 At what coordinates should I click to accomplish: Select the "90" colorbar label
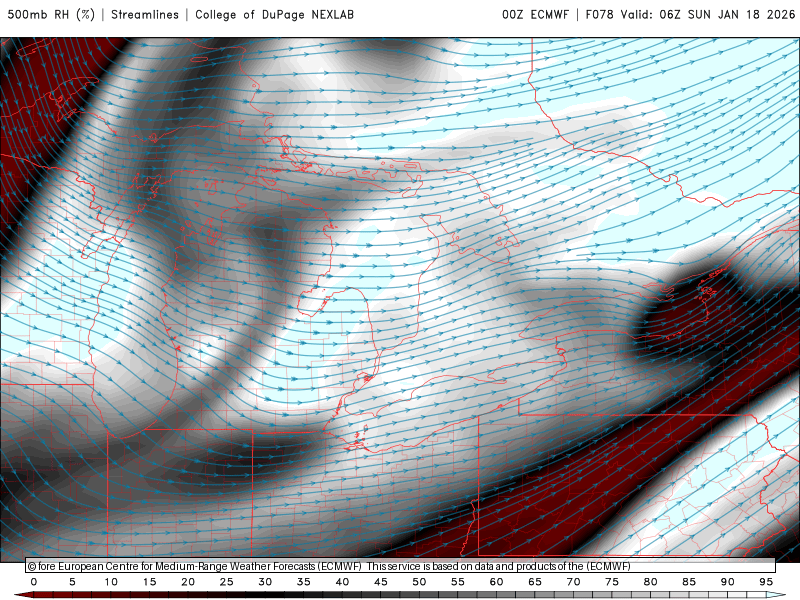pyautogui.click(x=728, y=582)
